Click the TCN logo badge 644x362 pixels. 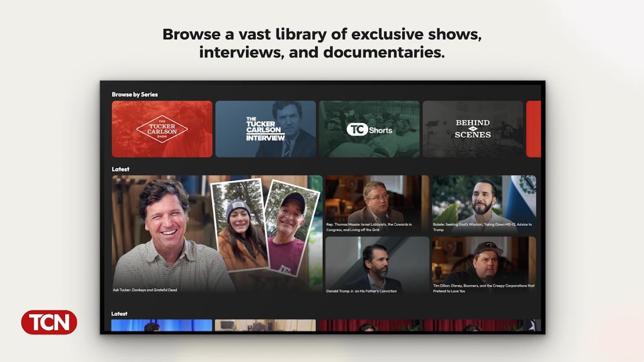49,322
